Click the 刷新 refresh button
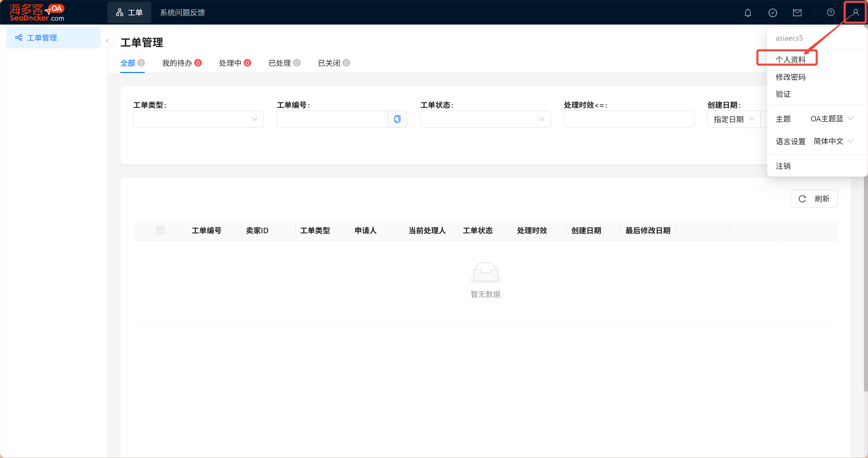The width and height of the screenshot is (868, 458). tap(814, 199)
